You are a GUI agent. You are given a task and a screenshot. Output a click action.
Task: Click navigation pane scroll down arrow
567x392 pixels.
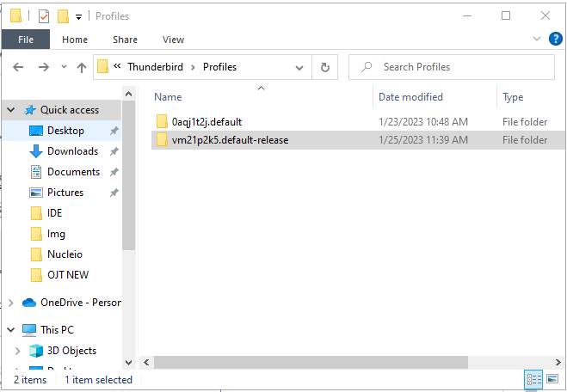[x=128, y=362]
